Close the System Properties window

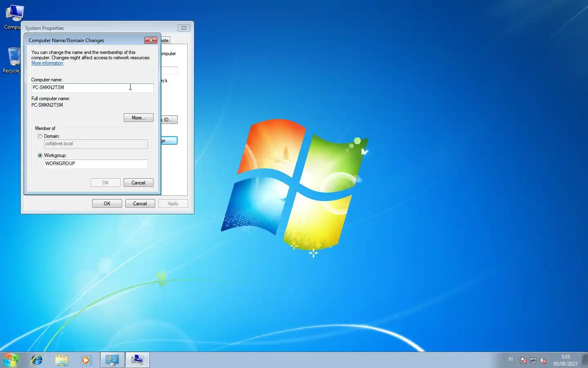click(x=184, y=28)
